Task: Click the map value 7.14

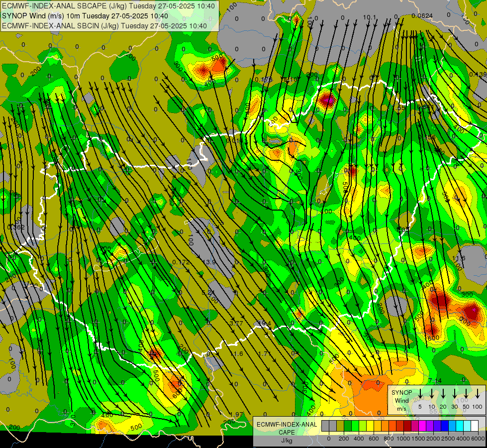Action: (435, 380)
